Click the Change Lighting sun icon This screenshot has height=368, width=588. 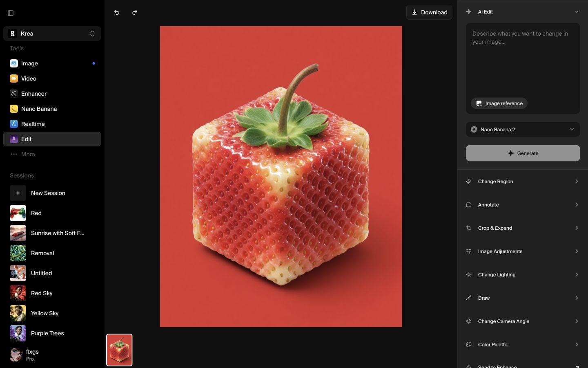tap(469, 275)
